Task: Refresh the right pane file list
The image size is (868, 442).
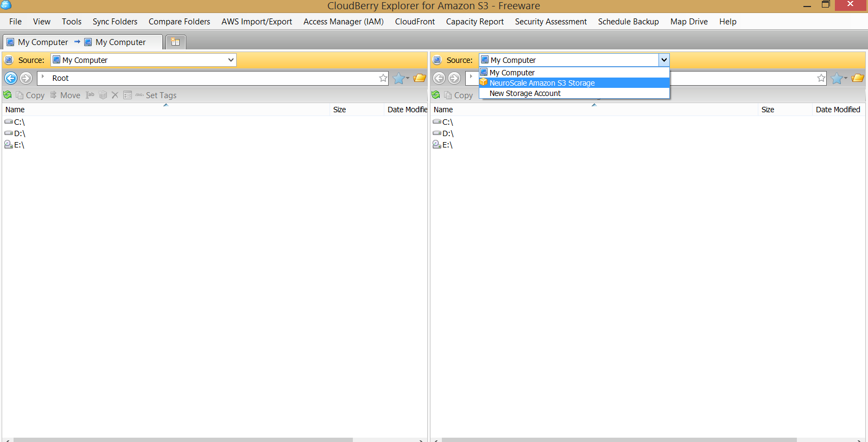Action: (x=436, y=95)
